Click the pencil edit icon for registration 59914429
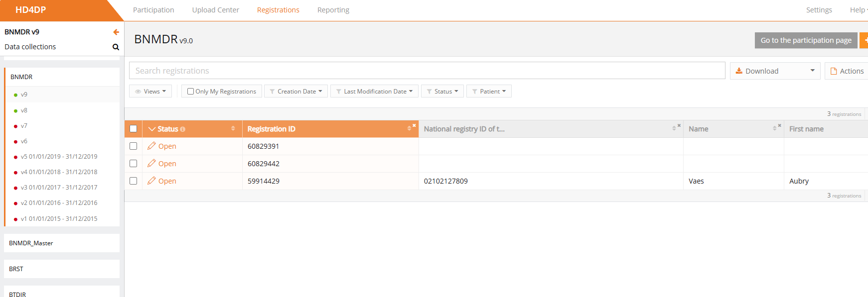 (x=151, y=181)
